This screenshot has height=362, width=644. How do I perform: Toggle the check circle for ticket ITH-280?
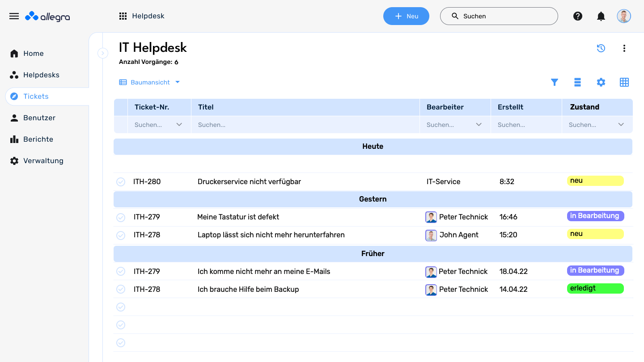[x=121, y=182]
